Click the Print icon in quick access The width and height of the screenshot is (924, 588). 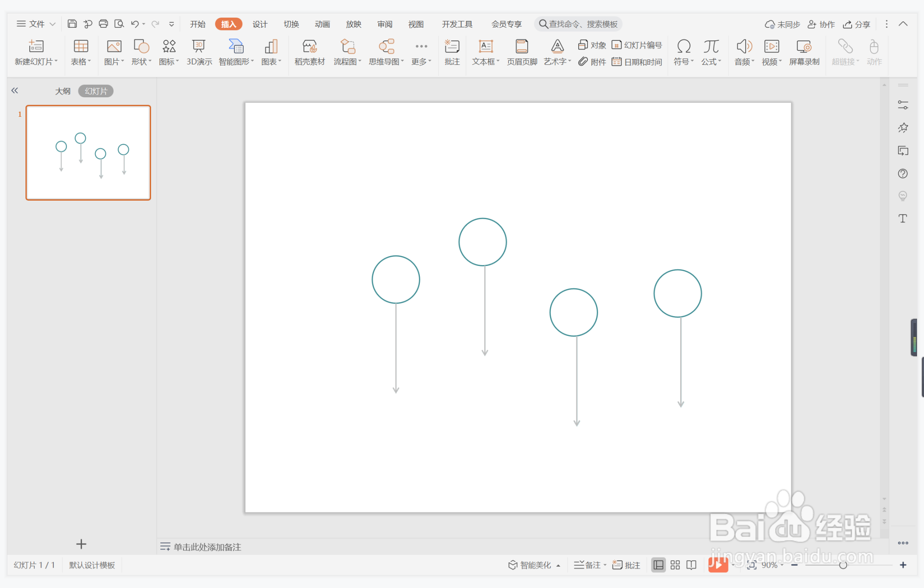103,24
